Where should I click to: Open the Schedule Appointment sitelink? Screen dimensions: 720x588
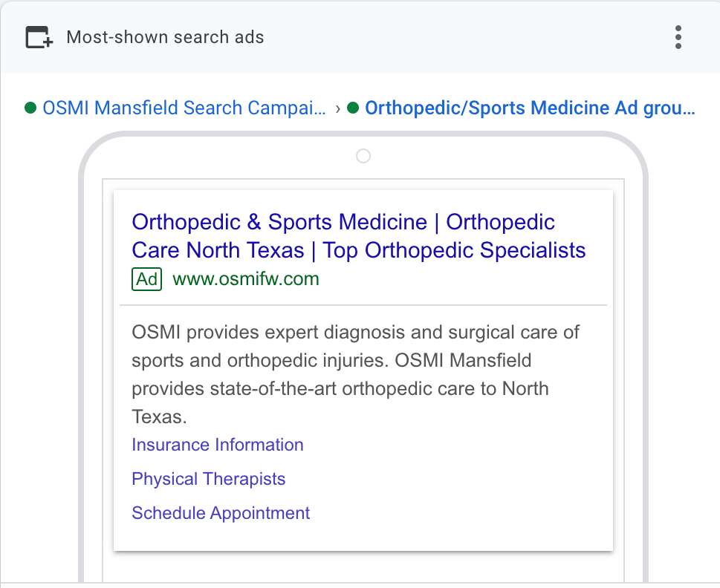click(x=221, y=513)
